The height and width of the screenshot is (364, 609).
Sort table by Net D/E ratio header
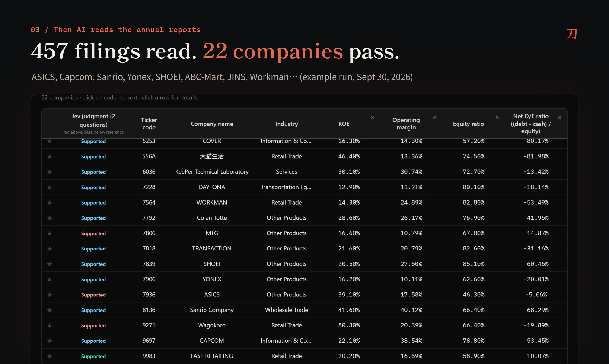531,124
